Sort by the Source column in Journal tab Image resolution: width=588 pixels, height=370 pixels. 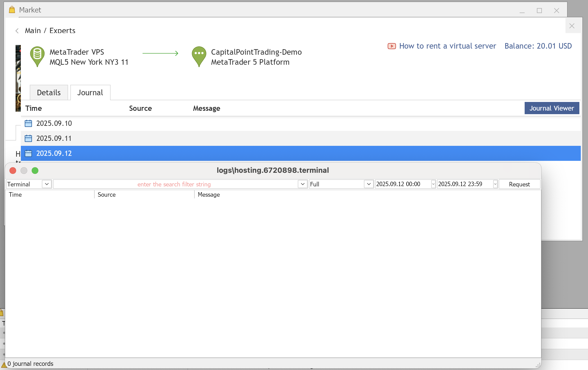(140, 108)
